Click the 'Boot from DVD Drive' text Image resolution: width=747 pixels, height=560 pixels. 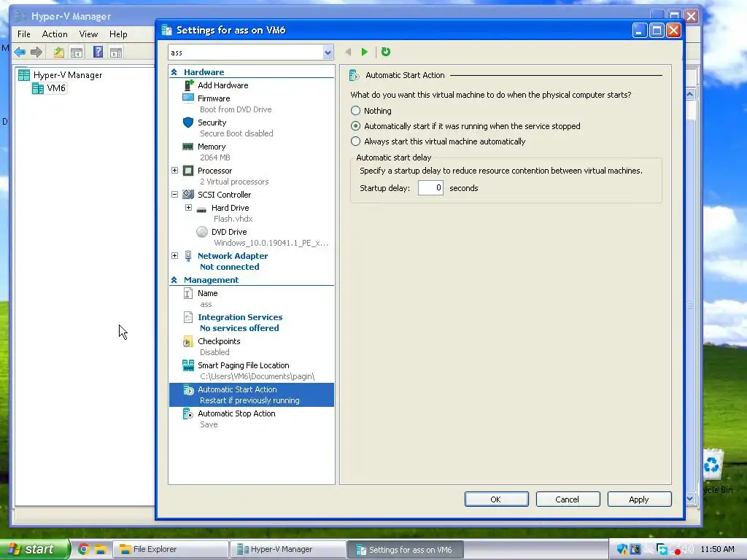click(x=236, y=109)
